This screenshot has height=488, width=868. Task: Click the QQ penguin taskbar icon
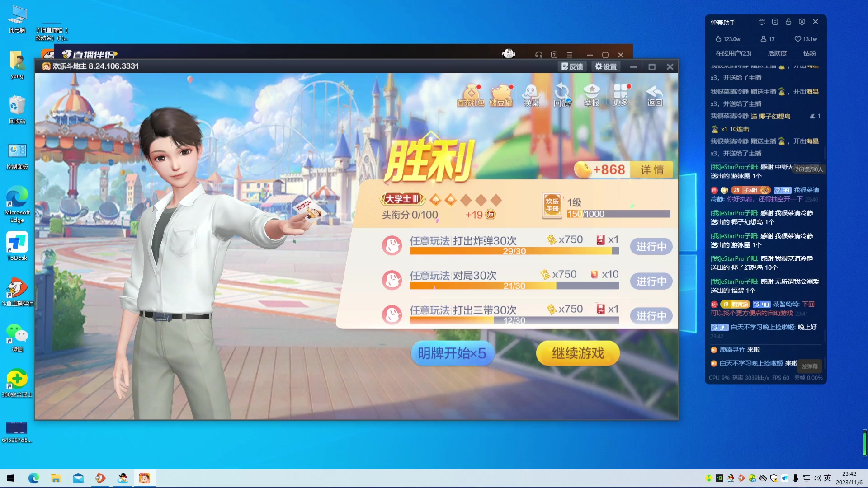(123, 478)
